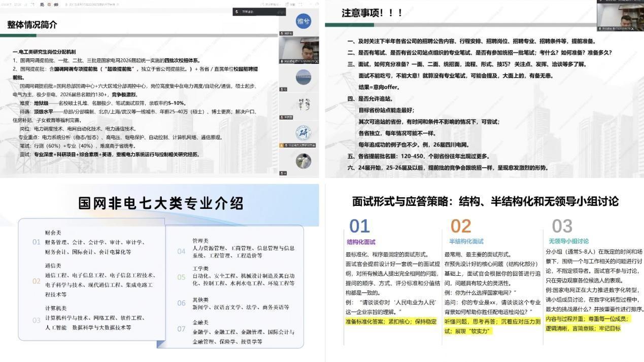
Task: Select participant tile with calligraphy avatar
Action: coord(303,104)
